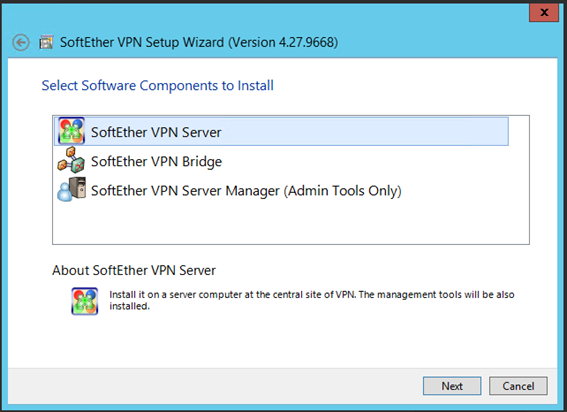Click the 'Select Software Components to Install' heading

[158, 86]
